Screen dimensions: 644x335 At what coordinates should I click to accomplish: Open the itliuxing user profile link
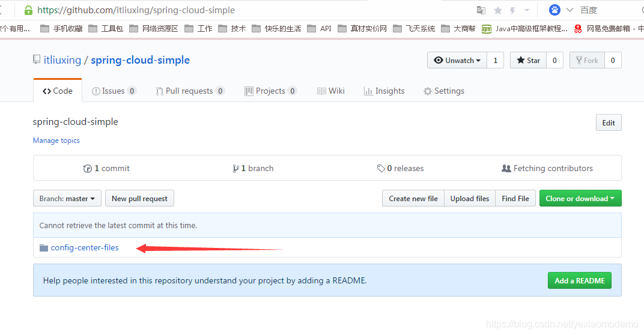coord(62,60)
